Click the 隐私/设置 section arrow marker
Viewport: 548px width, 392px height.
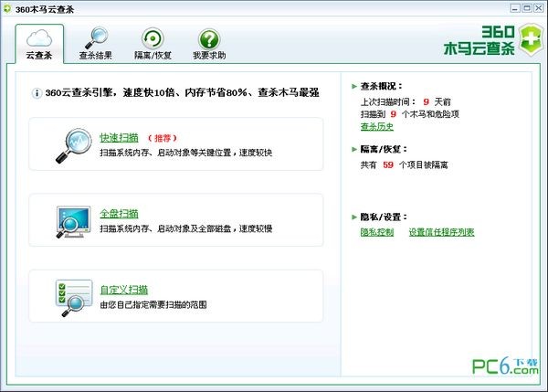coord(354,217)
